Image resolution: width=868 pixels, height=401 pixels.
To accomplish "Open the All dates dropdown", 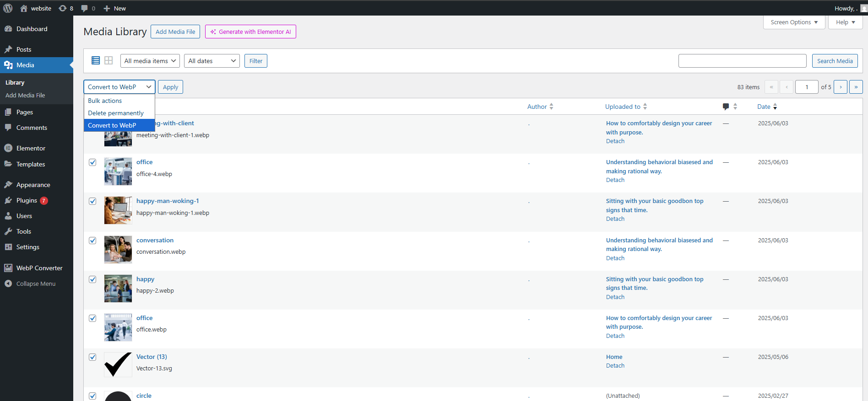I will point(212,61).
